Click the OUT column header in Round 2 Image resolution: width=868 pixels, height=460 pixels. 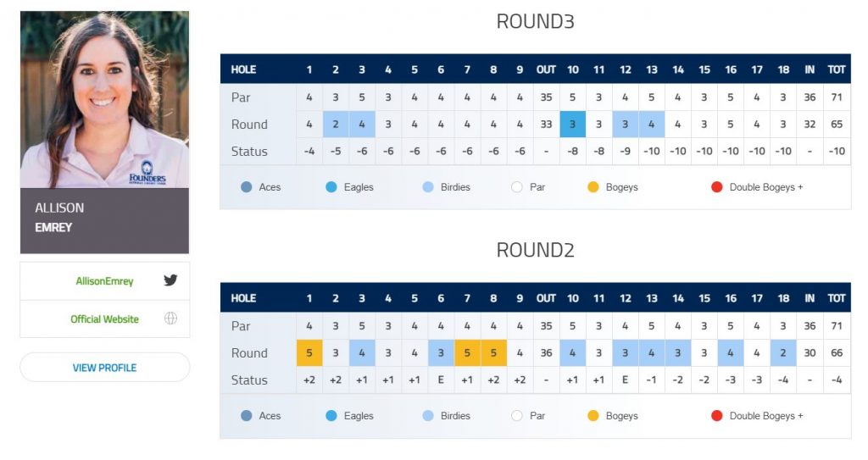(546, 298)
